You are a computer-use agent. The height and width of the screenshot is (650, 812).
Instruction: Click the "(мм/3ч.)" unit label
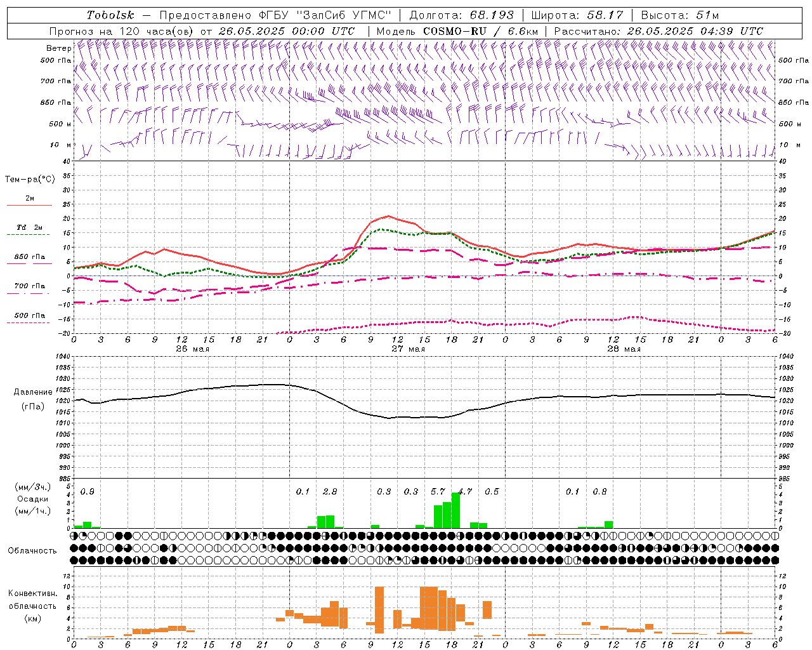tap(32, 487)
